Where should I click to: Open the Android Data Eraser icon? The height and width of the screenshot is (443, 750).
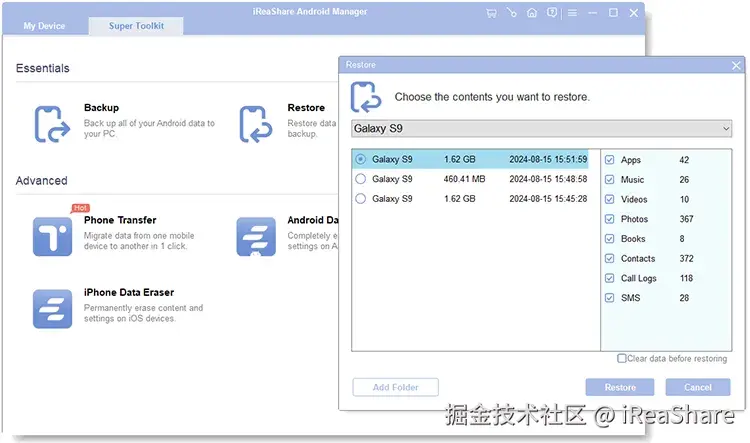[256, 236]
